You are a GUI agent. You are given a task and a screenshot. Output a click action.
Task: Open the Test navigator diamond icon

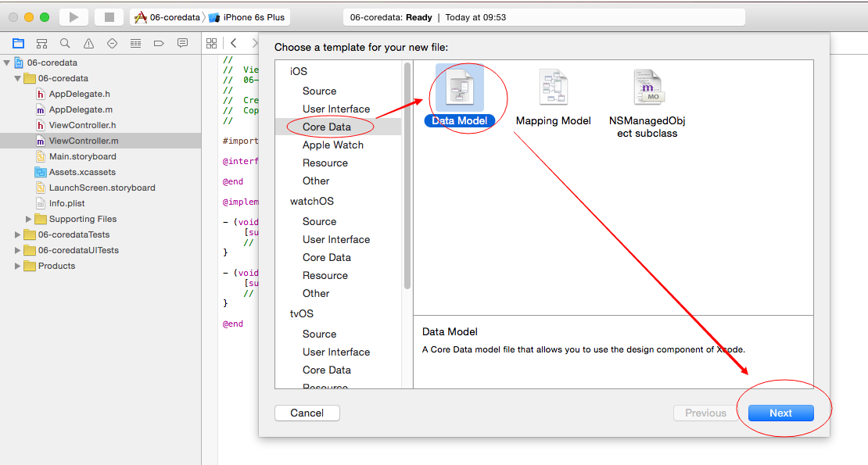pyautogui.click(x=112, y=43)
